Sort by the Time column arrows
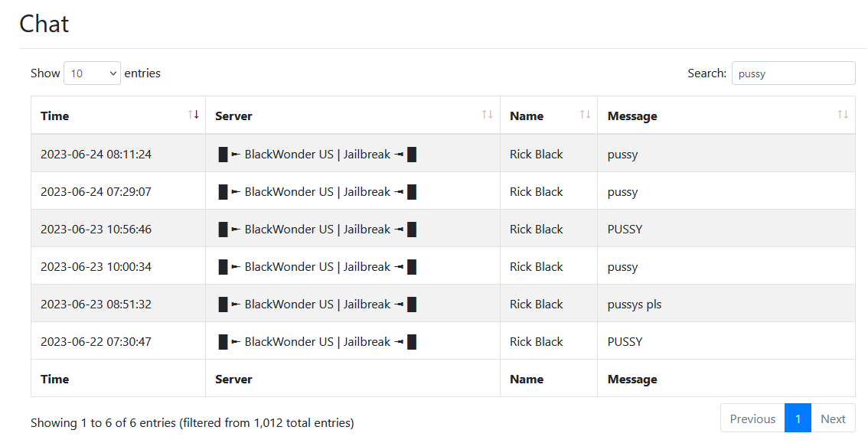Image resolution: width=868 pixels, height=443 pixels. click(193, 115)
